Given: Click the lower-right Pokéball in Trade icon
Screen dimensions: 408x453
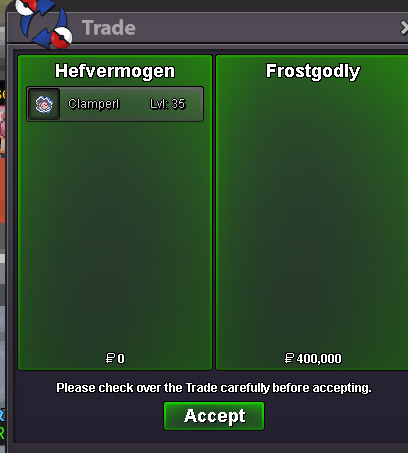Looking at the screenshot, I should pos(61,37).
